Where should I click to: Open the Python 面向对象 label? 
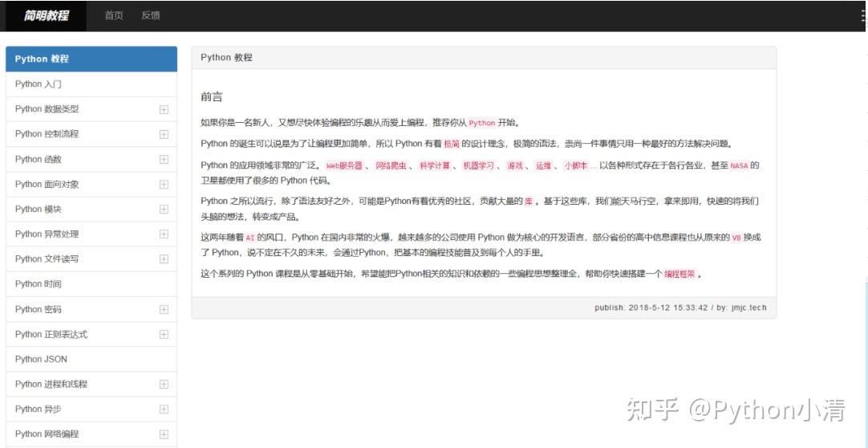coord(47,185)
